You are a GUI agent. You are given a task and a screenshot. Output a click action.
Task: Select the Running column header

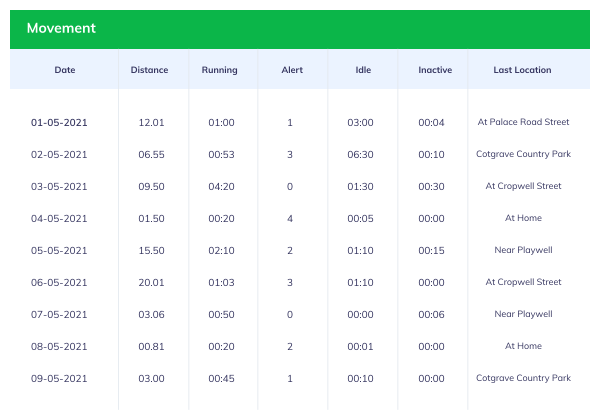[x=220, y=70]
